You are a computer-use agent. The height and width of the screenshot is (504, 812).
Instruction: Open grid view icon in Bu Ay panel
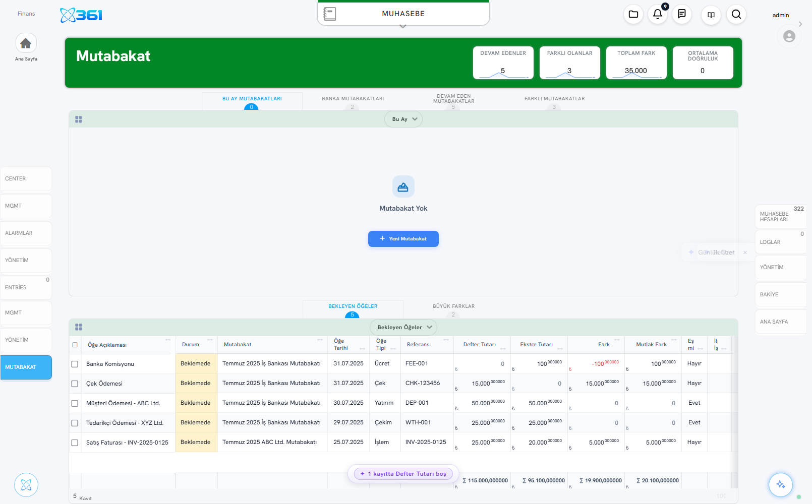[79, 119]
